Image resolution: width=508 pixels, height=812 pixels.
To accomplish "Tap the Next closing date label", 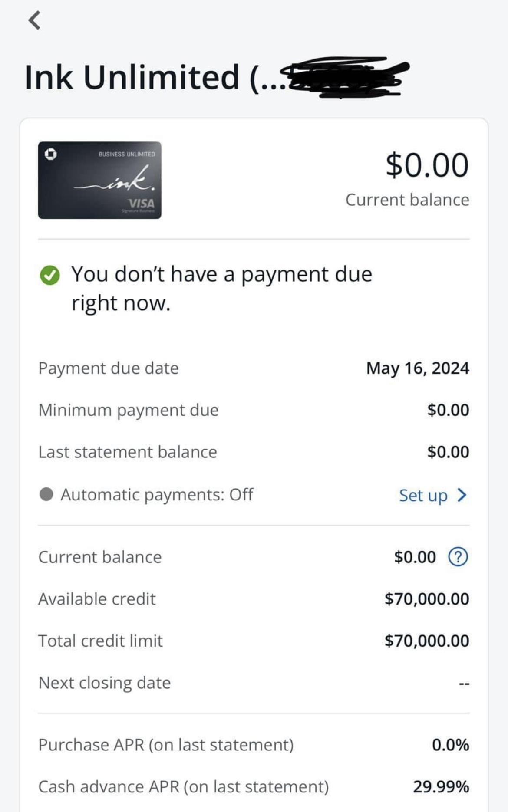I will click(105, 683).
